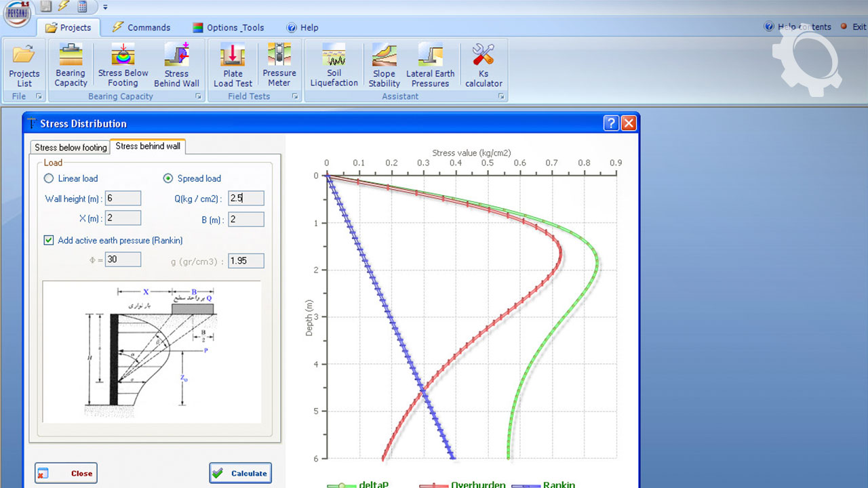Open Lateral Earth Pressures tool
This screenshot has width=868, height=488.
(x=430, y=65)
